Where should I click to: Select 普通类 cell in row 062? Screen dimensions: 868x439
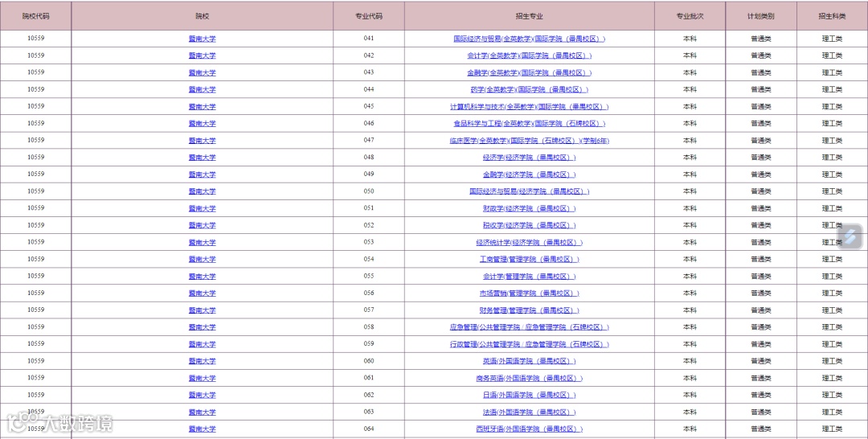pos(761,396)
